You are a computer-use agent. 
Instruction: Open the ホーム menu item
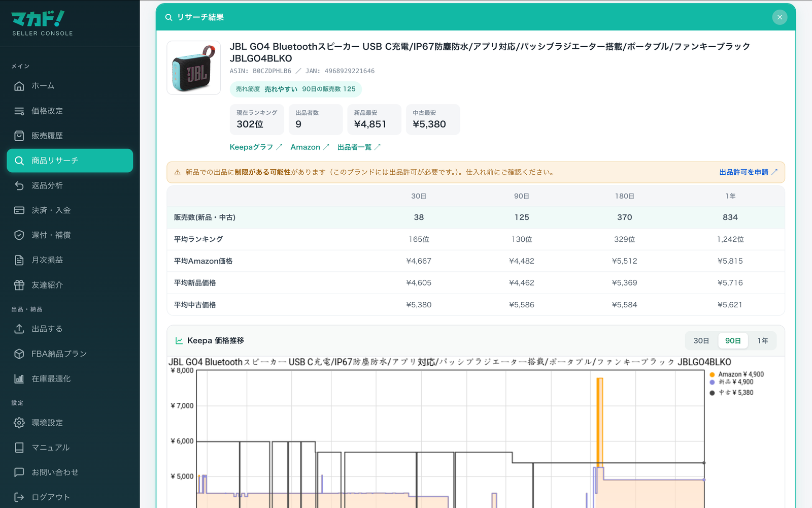[70, 86]
